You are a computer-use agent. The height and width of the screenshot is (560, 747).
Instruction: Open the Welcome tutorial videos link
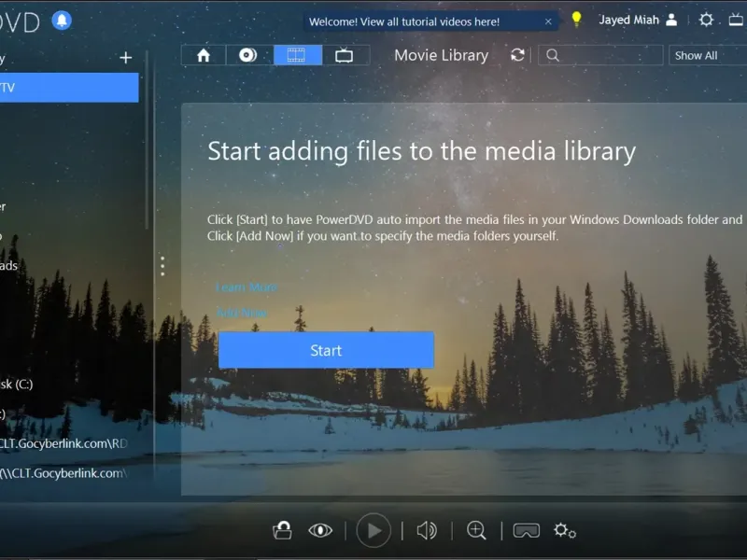(x=404, y=21)
